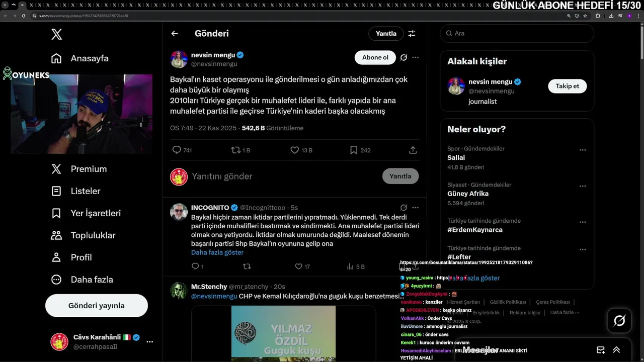
Task: Open floating Grok button
Action: click(619, 320)
